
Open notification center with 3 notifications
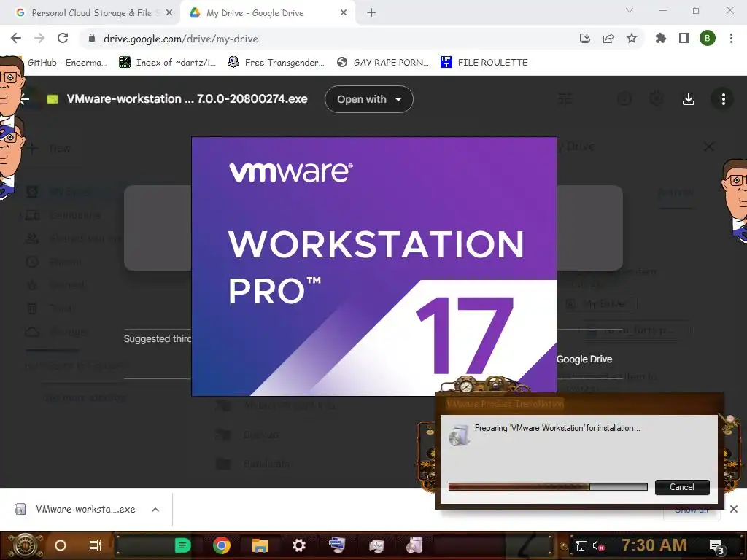click(x=717, y=546)
